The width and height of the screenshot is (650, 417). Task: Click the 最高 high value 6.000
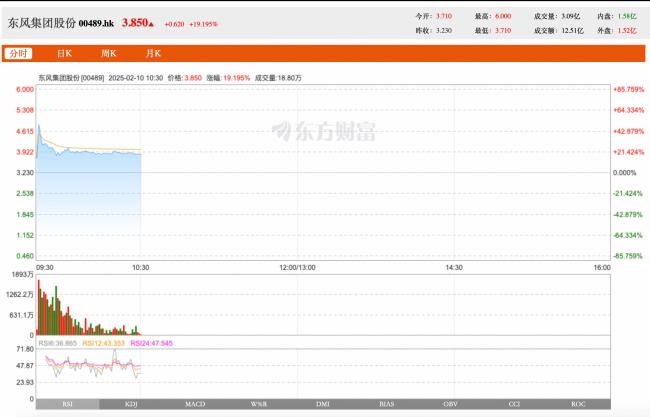coord(503,16)
